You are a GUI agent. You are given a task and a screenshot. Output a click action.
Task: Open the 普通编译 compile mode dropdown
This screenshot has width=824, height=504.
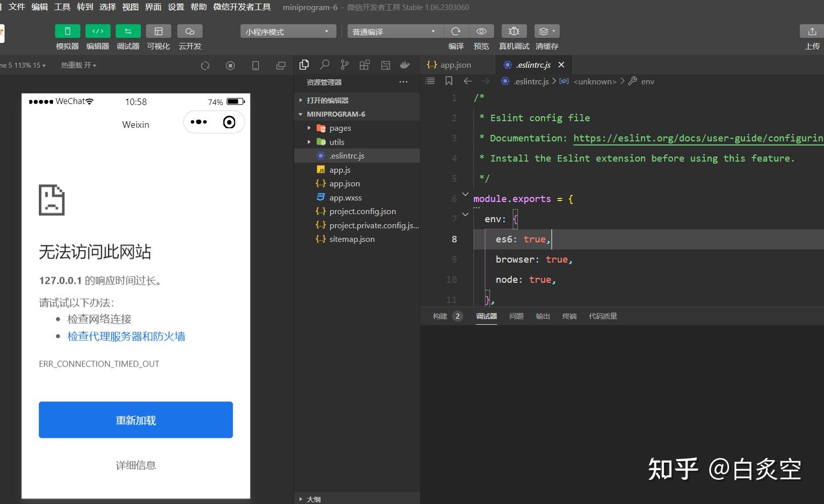pyautogui.click(x=395, y=31)
